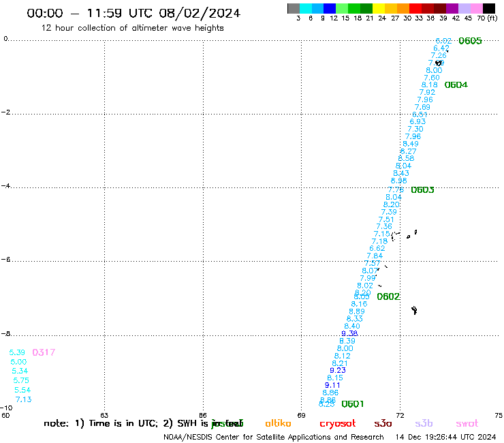This screenshot has height=443, width=504.
Task: Click the green 0604 time label
Action: coord(456,85)
